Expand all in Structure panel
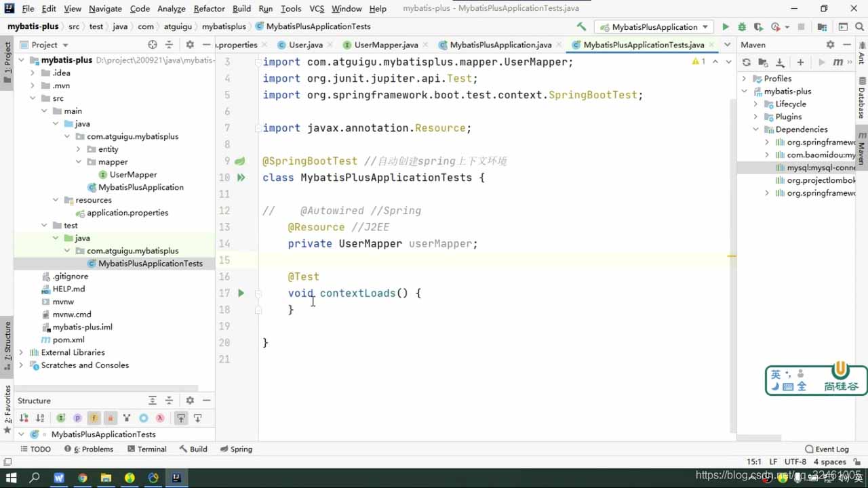The image size is (868, 488). 153,401
